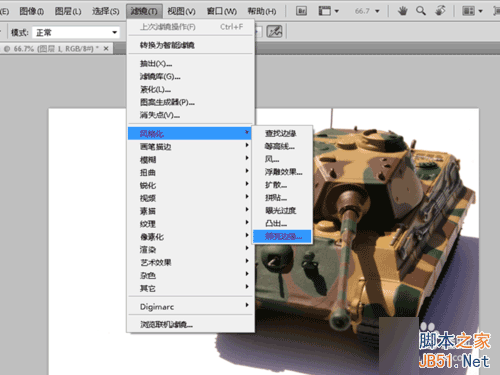Choose the highlighted 照亮边缘... glowing edges filter

coord(282,236)
